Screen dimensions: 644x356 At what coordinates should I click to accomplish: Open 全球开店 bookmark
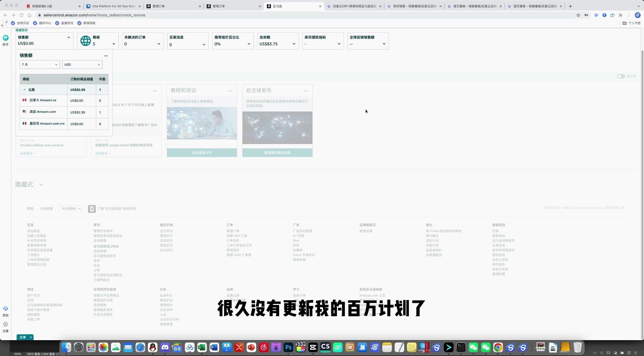(20, 23)
